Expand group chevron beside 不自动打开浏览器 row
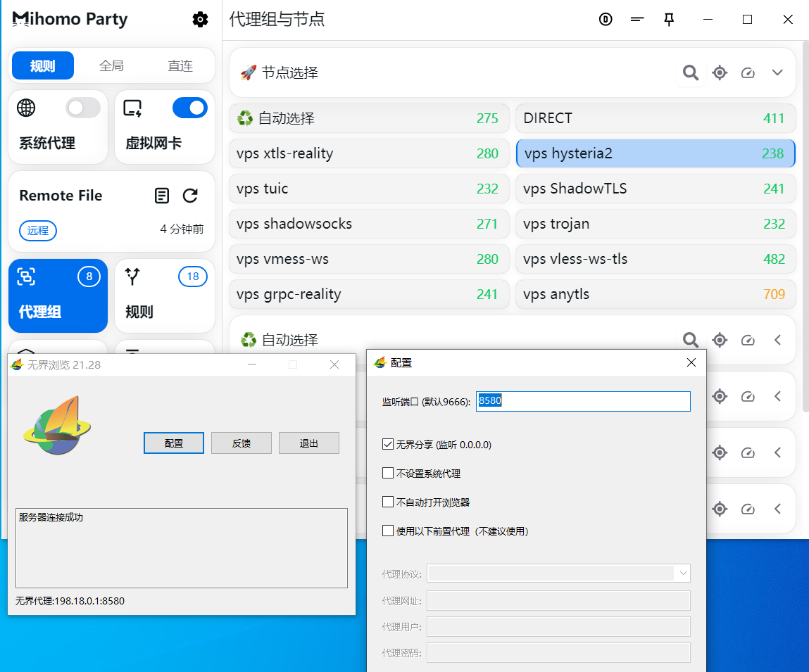 tap(777, 509)
